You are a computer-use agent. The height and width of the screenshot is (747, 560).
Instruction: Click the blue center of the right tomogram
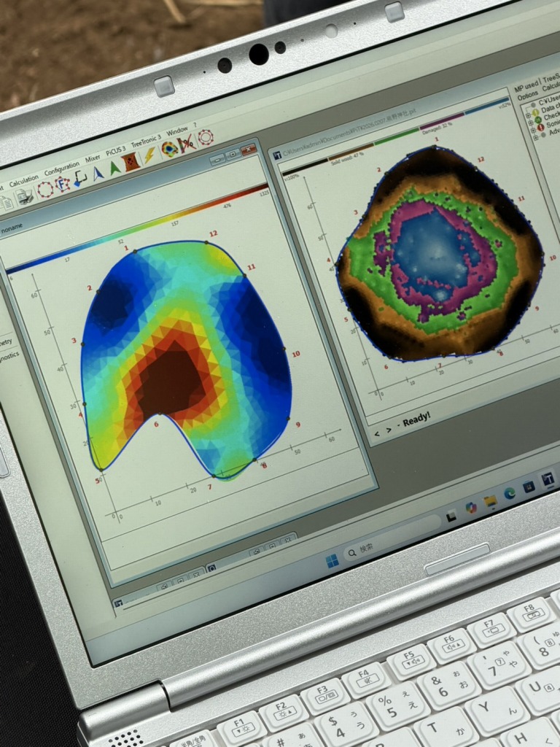(x=432, y=255)
